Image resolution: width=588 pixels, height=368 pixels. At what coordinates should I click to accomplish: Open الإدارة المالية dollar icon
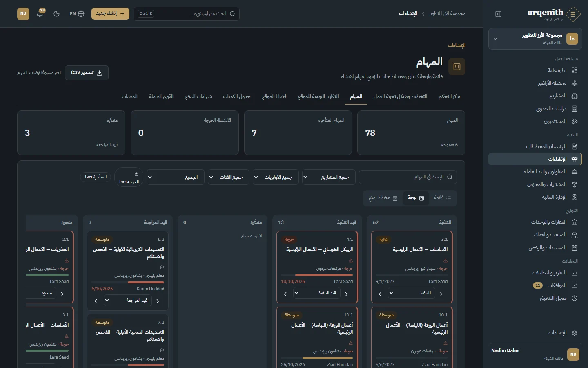coord(575,197)
